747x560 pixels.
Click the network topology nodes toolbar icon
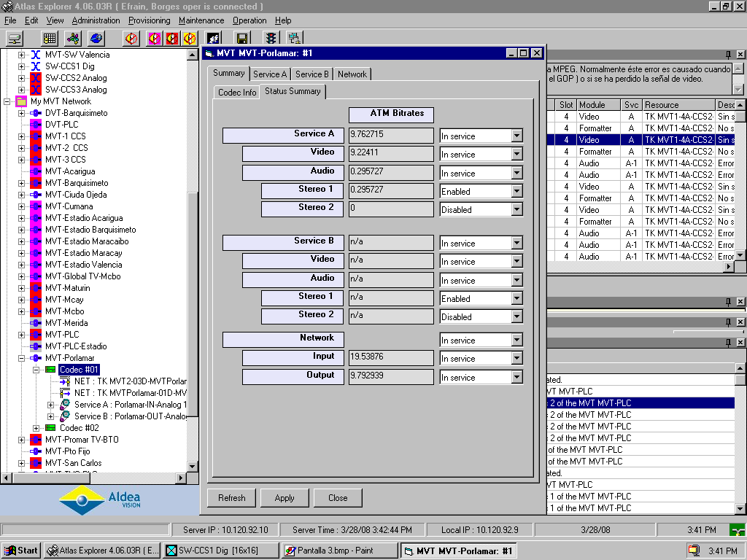[73, 39]
